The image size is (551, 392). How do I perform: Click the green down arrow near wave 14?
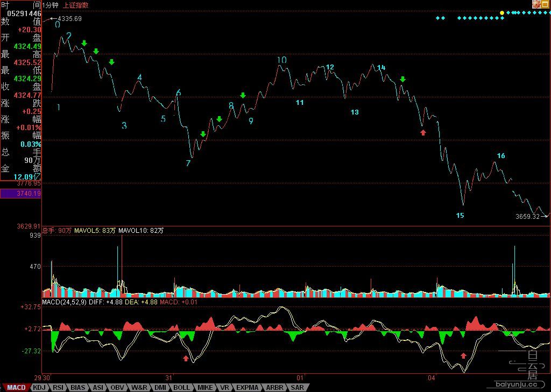(402, 80)
